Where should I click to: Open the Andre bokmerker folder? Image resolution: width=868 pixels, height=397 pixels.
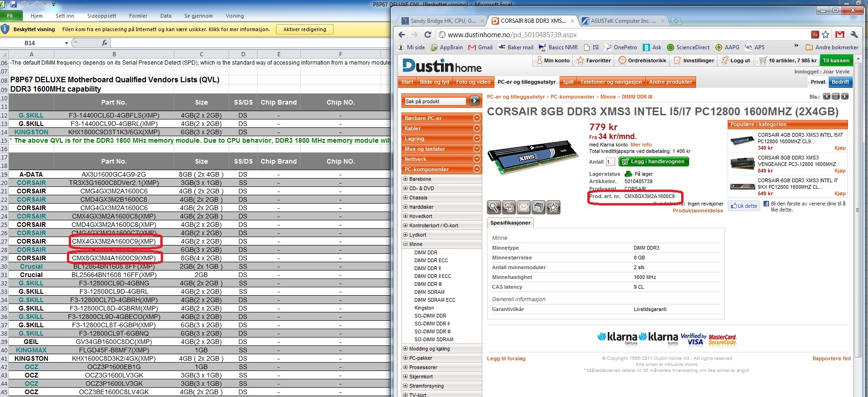point(832,47)
